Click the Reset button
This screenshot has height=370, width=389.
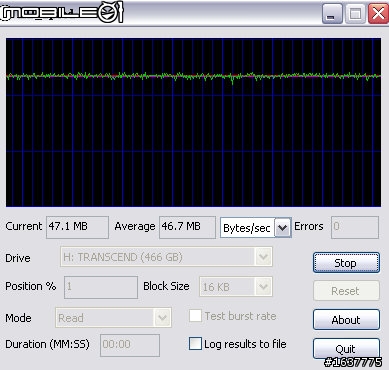[346, 291]
